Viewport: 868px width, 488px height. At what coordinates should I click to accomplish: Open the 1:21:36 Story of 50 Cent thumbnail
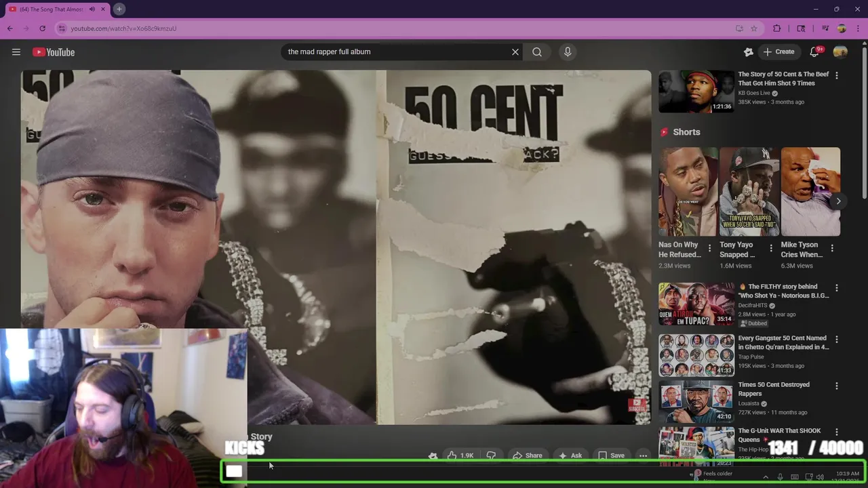[x=696, y=91]
